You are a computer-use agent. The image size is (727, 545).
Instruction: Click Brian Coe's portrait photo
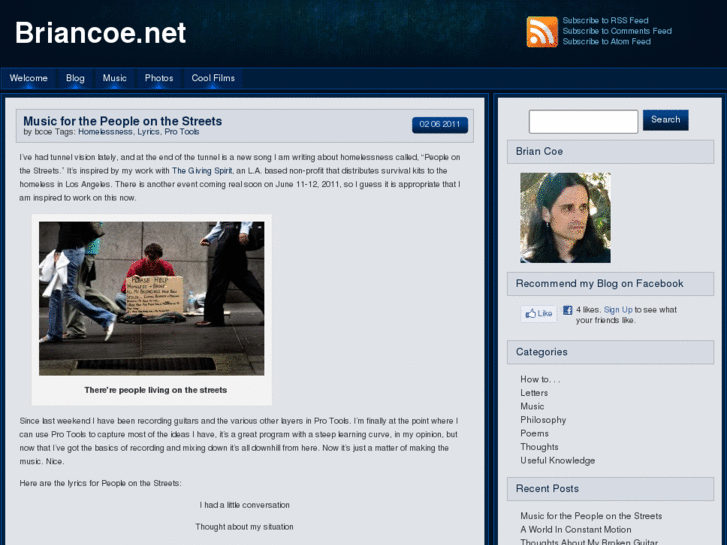tap(565, 218)
